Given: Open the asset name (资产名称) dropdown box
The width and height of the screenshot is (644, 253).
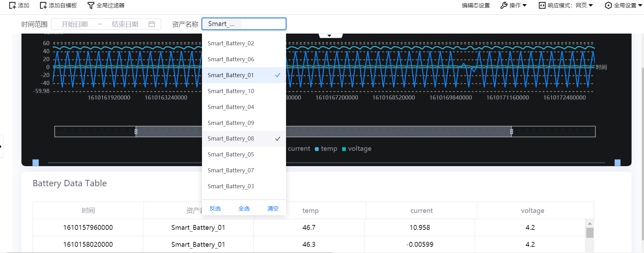Looking at the screenshot, I should pos(244,24).
